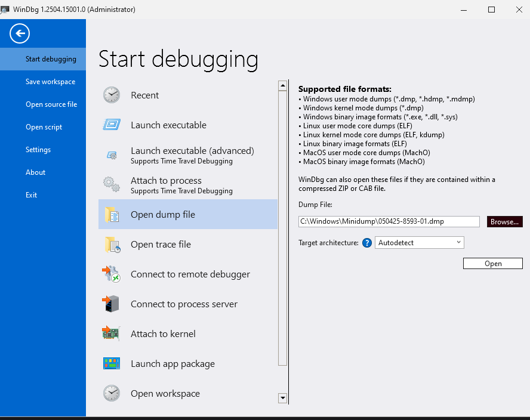Click the WinDbg title bar app icon
The height and width of the screenshot is (420, 530).
click(5, 10)
